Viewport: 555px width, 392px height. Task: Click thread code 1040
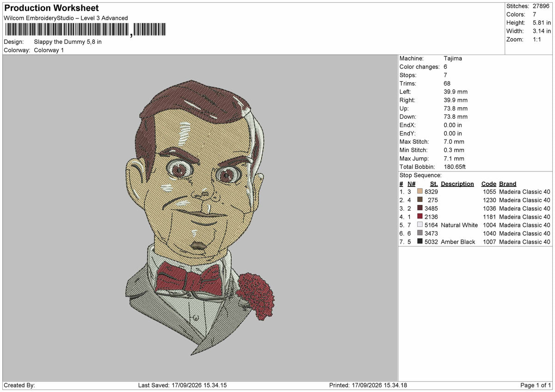(x=489, y=233)
